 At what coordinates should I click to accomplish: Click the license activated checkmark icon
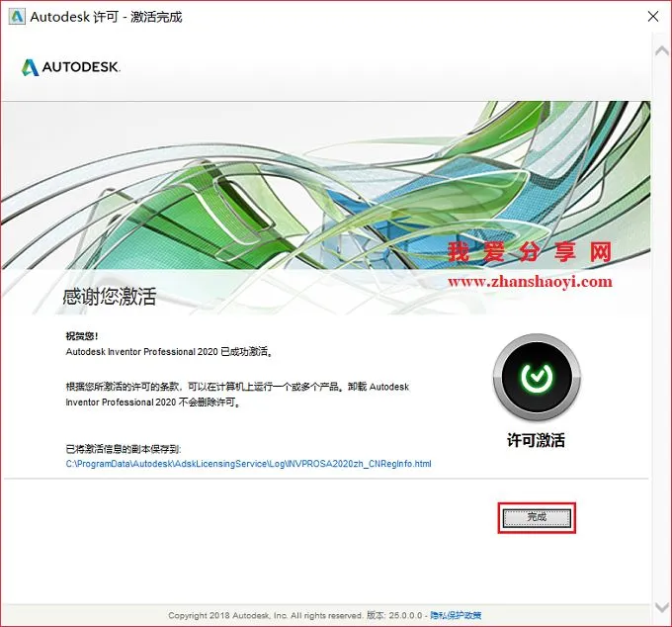tap(537, 377)
